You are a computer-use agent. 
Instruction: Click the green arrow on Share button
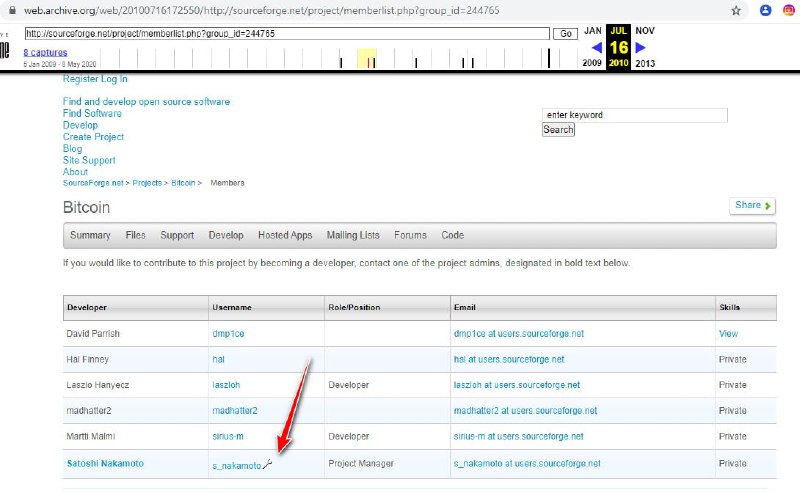pyautogui.click(x=767, y=206)
